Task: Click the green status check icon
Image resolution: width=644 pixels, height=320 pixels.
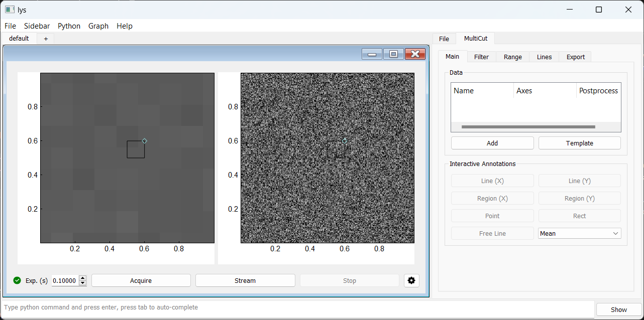Action: click(x=17, y=280)
